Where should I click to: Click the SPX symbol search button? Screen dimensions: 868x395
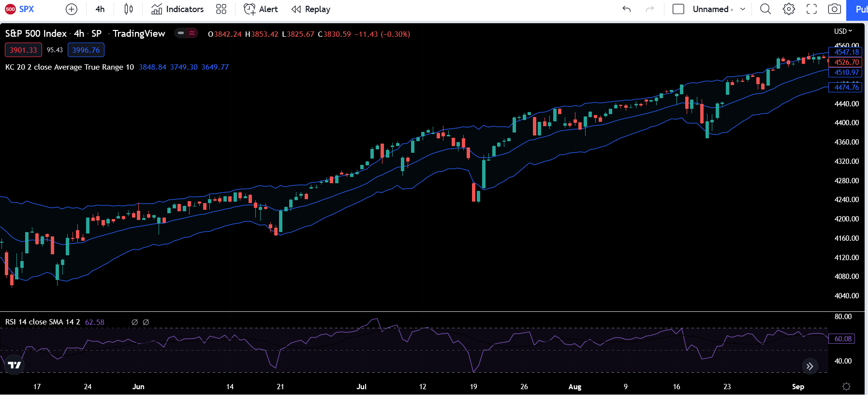[20, 9]
